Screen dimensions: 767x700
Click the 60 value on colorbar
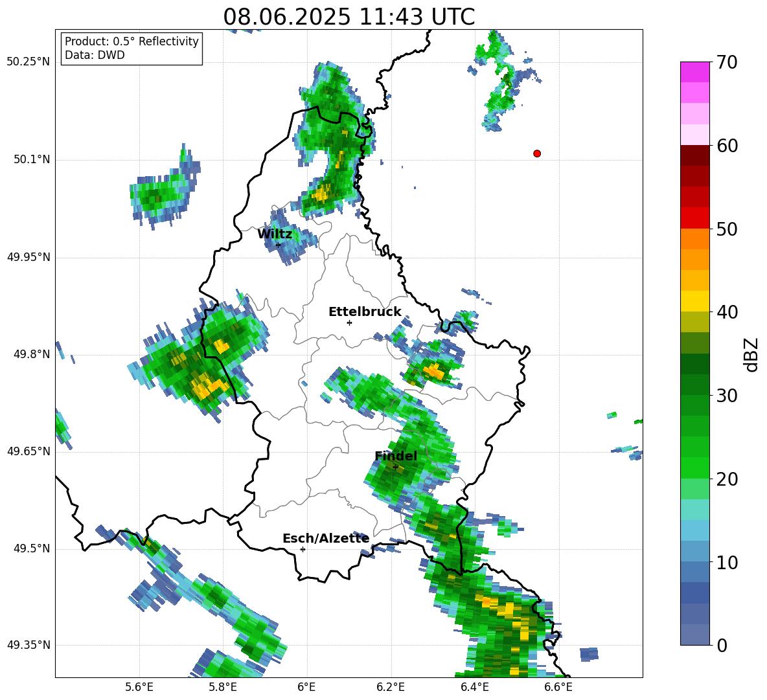tap(727, 146)
